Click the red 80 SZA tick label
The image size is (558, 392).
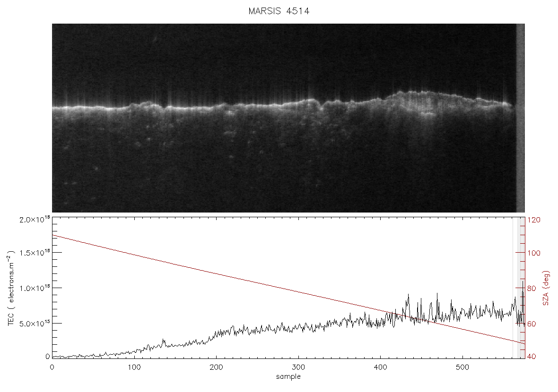[532, 288]
